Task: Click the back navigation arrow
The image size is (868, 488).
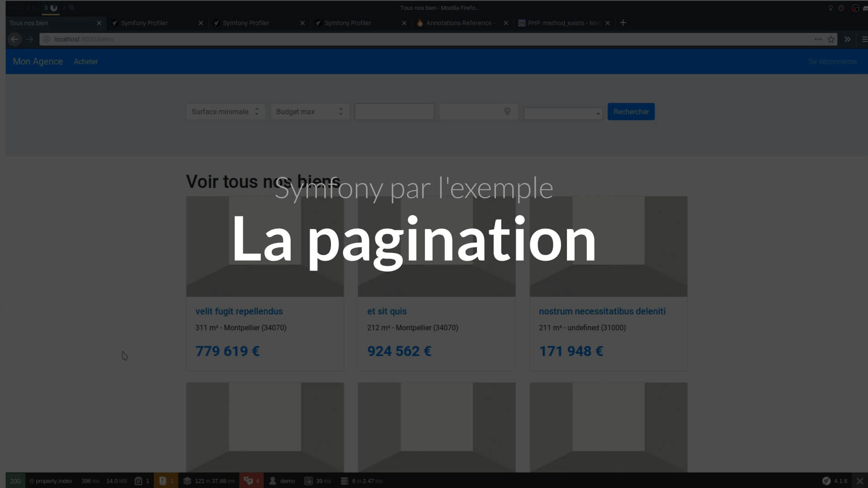Action: click(14, 39)
